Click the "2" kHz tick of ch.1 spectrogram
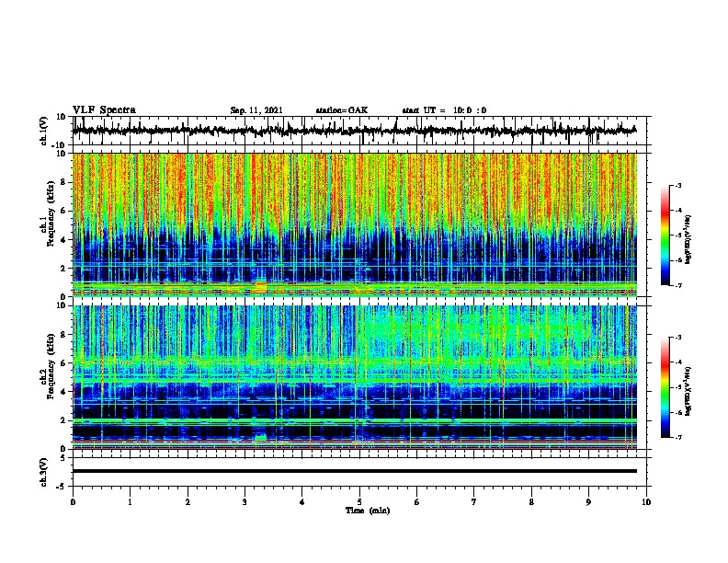728x563 pixels. click(63, 268)
